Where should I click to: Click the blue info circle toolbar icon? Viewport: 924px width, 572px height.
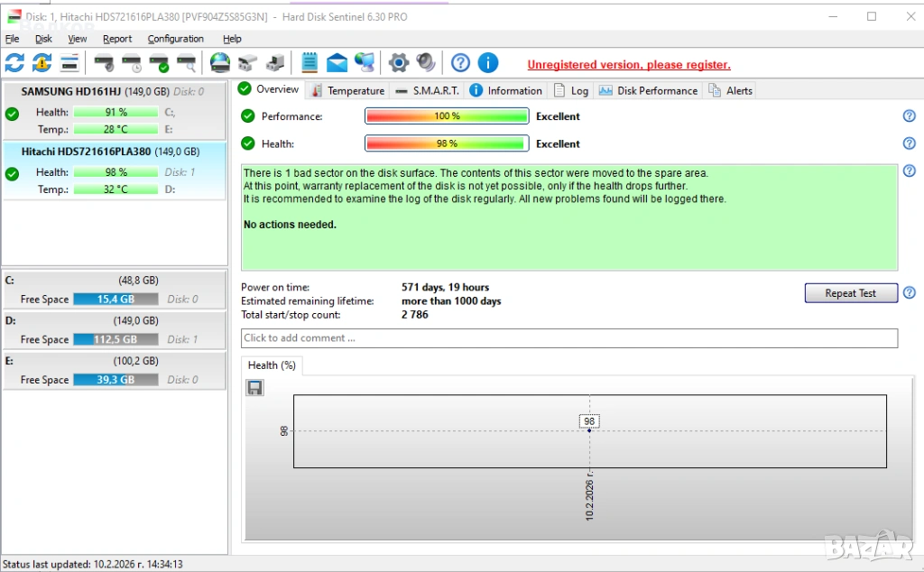click(488, 62)
